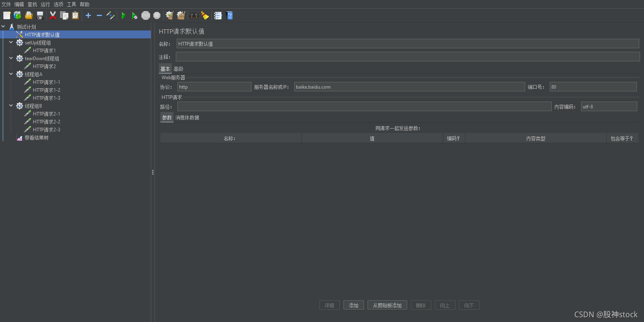Clear results with single broom gear icon
644x322 pixels.
170,15
